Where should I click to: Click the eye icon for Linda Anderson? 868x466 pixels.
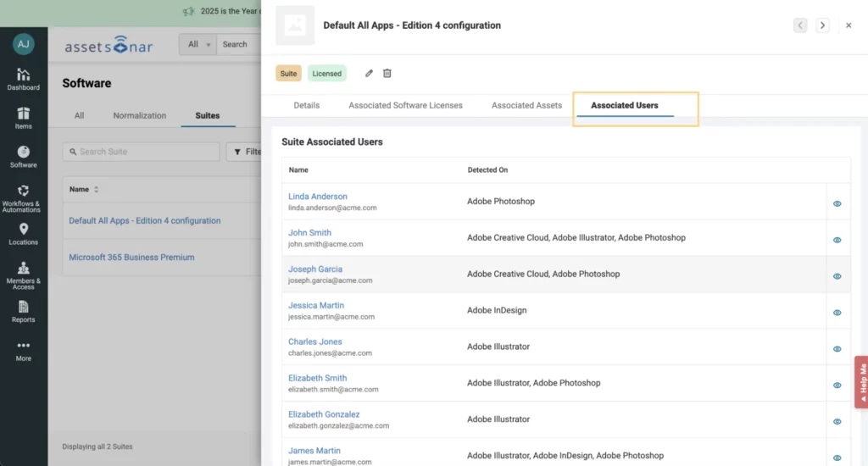[837, 203]
